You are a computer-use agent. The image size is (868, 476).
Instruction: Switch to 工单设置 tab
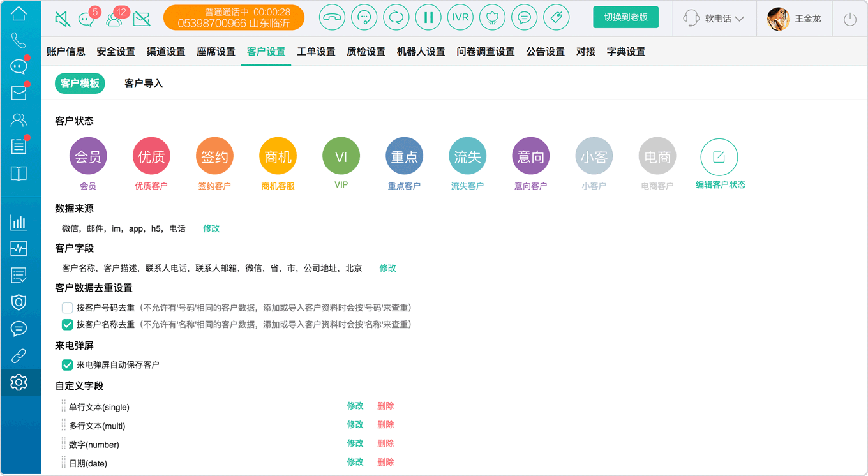pyautogui.click(x=316, y=52)
